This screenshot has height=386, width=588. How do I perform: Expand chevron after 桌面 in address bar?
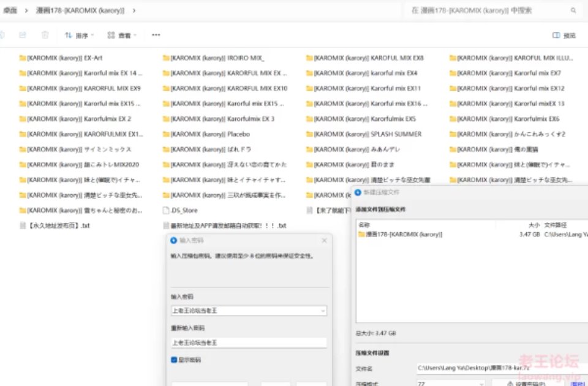[x=26, y=10]
